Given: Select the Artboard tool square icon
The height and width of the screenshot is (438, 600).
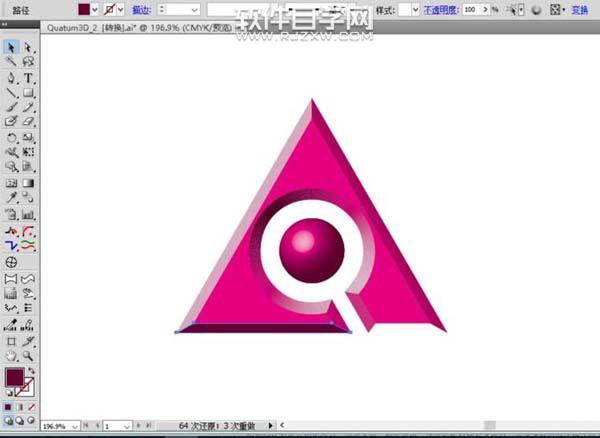Looking at the screenshot, I should tap(11, 341).
